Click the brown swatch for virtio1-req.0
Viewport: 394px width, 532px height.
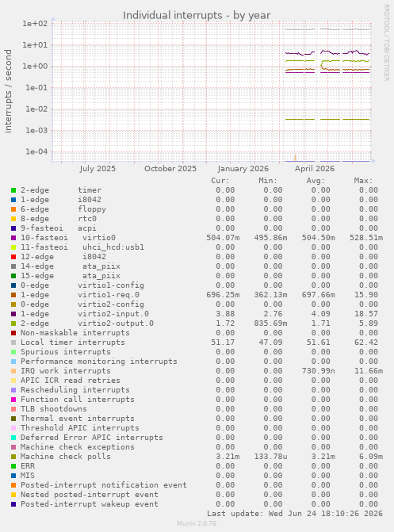[13, 295]
